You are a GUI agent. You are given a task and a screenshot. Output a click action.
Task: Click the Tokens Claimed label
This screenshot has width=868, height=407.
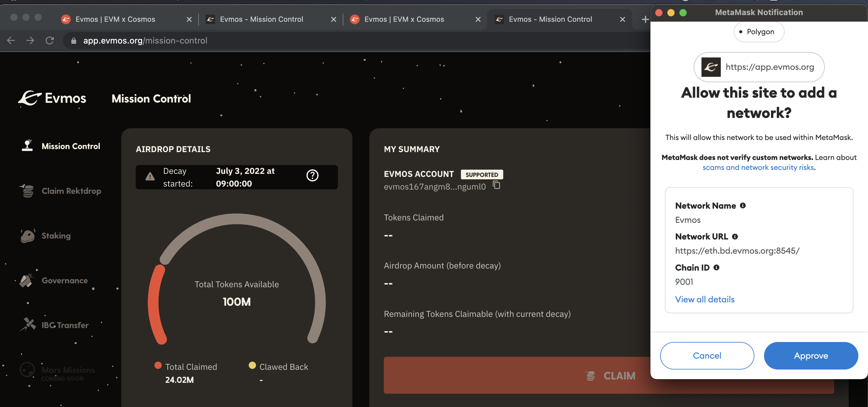click(413, 217)
